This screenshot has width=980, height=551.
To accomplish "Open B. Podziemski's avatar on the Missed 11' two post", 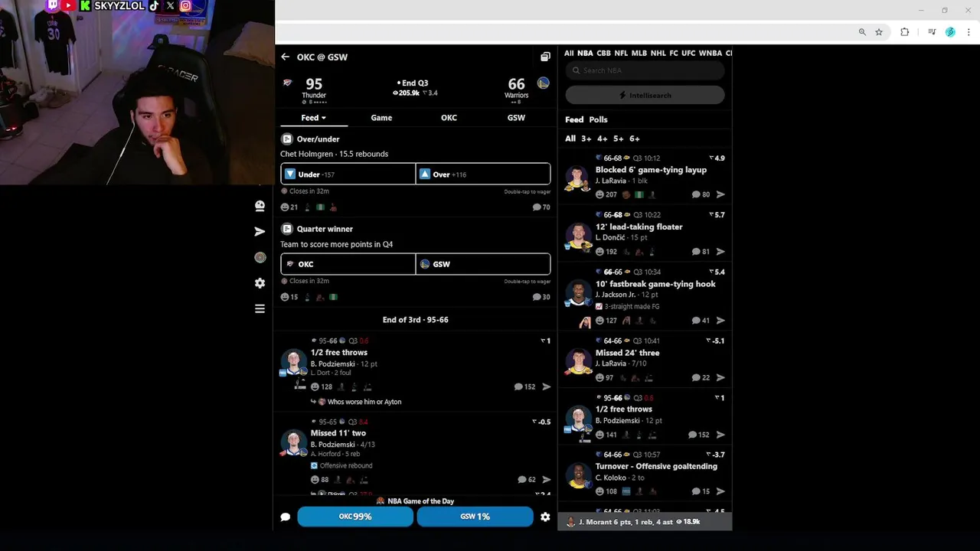I will click(293, 442).
